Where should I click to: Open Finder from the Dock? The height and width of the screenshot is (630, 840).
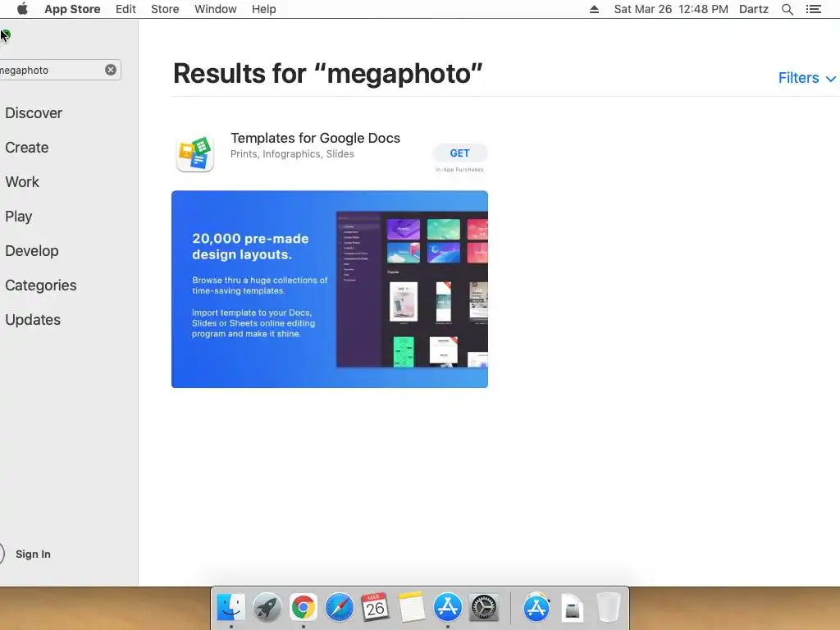pos(231,608)
